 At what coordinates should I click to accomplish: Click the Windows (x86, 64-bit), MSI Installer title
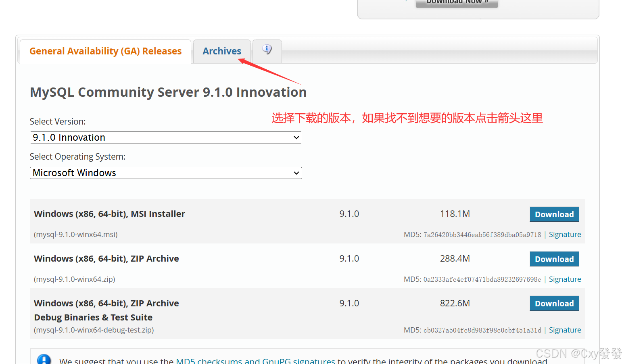(109, 214)
